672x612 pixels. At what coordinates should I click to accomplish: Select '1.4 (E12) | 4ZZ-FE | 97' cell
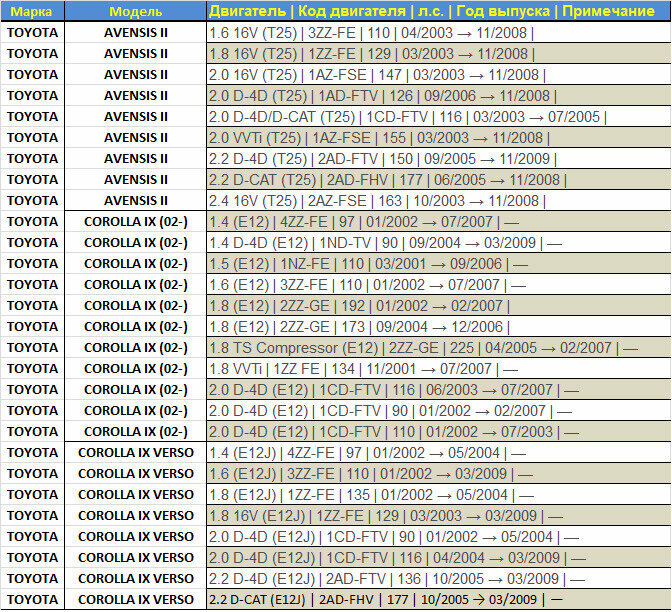(439, 222)
